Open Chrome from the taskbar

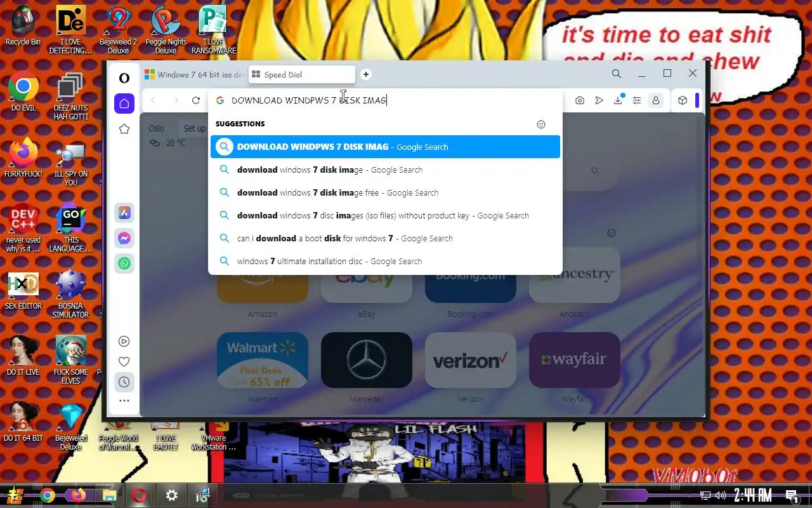pos(48,495)
